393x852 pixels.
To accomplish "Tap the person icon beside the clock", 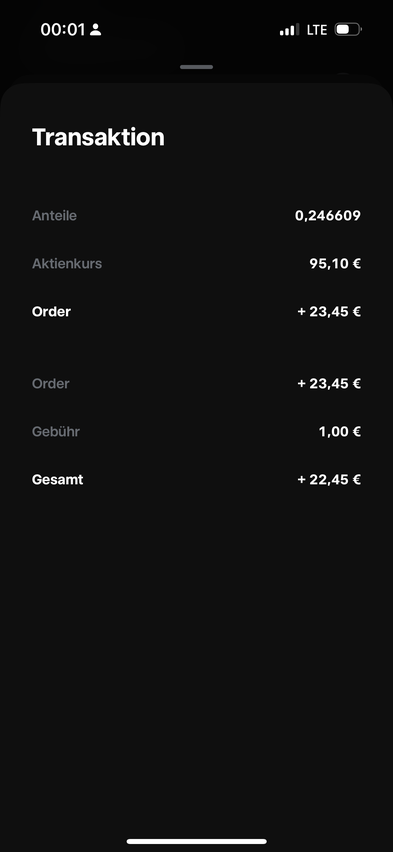I will click(96, 29).
